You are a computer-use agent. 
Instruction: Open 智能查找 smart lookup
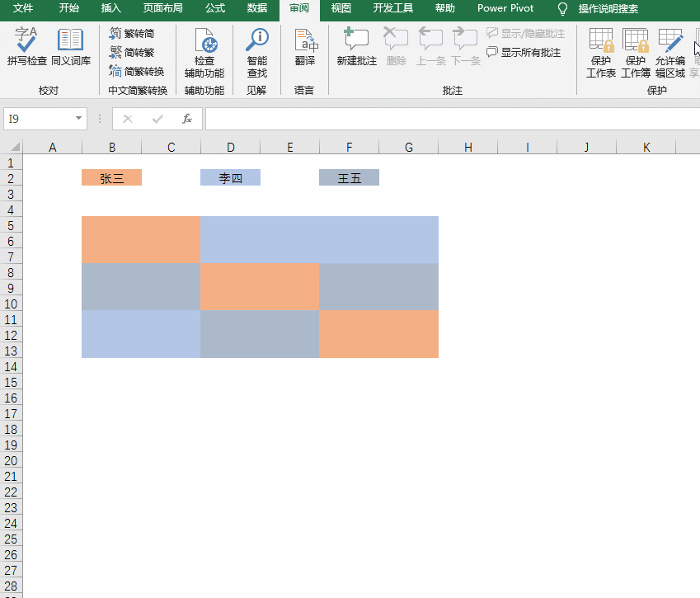(x=257, y=53)
